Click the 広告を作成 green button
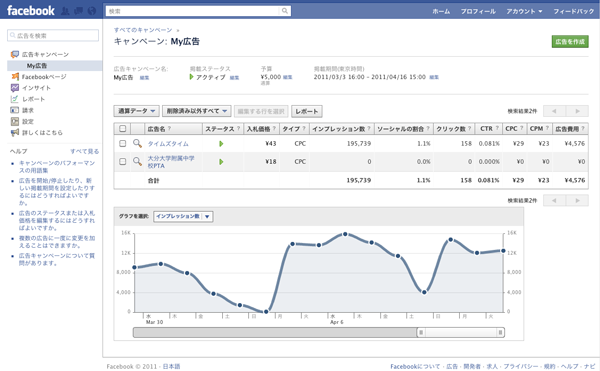 coord(570,42)
